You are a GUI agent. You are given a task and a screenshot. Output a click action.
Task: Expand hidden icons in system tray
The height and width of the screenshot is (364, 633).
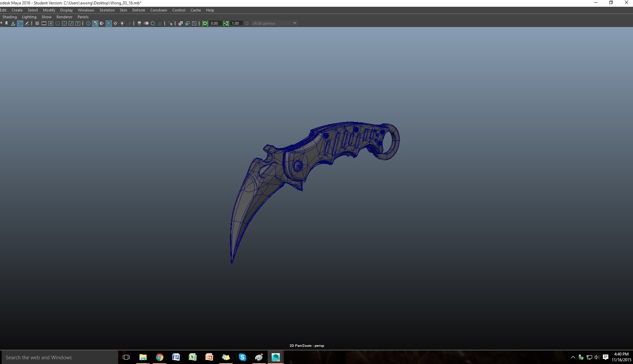click(573, 357)
